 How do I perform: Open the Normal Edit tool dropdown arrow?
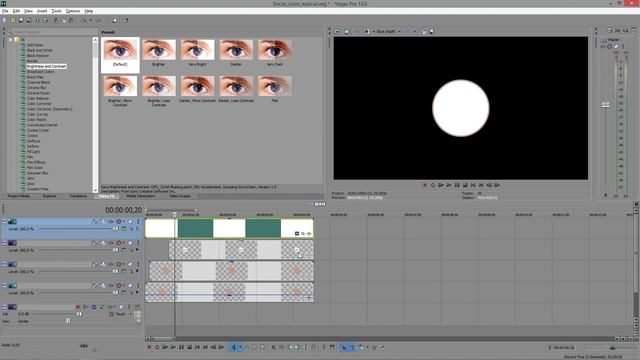click(x=241, y=347)
